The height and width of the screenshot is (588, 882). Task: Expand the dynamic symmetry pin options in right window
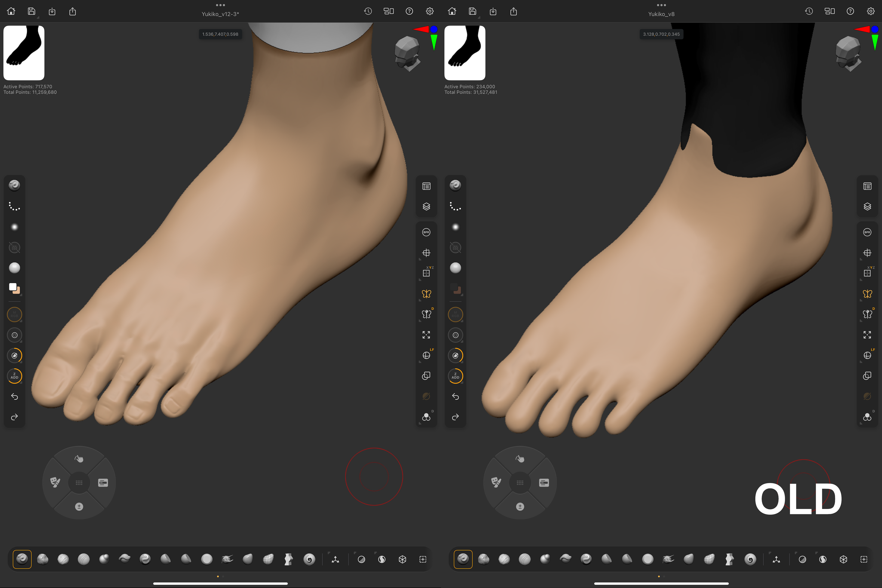[x=861, y=321]
